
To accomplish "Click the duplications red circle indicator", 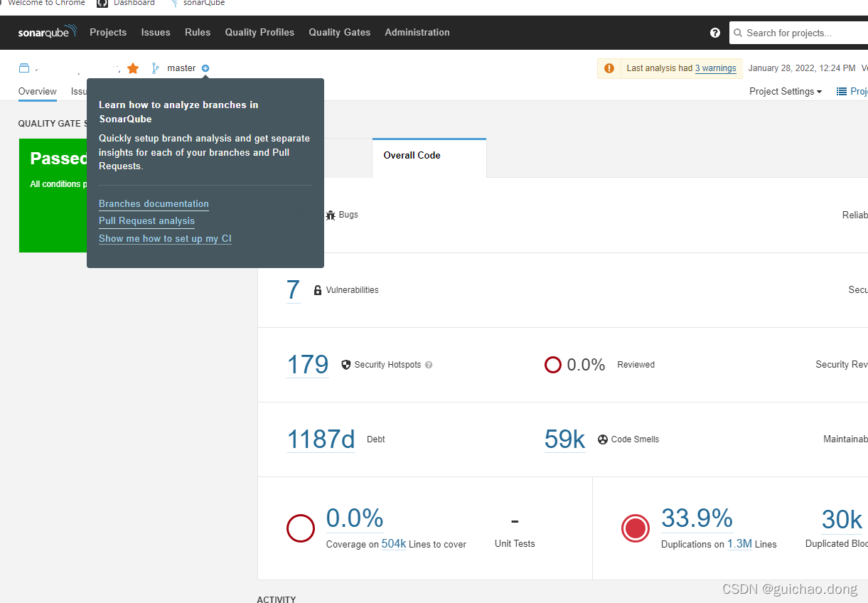I will (636, 528).
